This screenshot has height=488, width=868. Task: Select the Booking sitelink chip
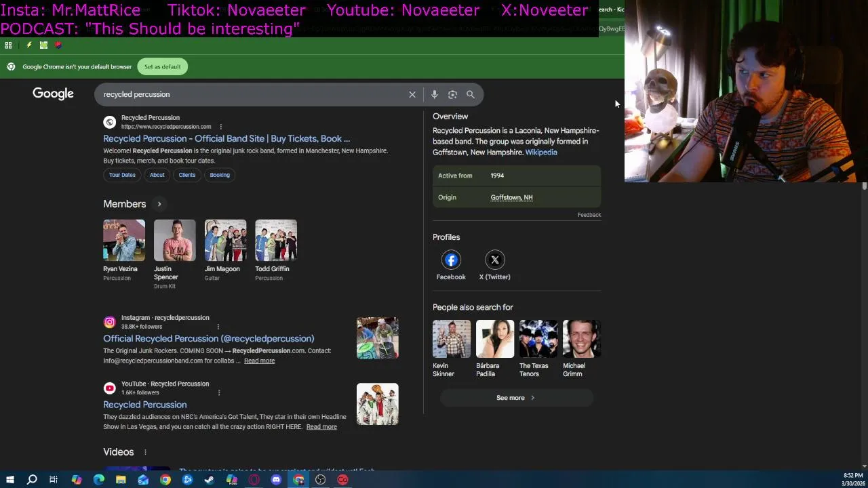click(x=220, y=175)
